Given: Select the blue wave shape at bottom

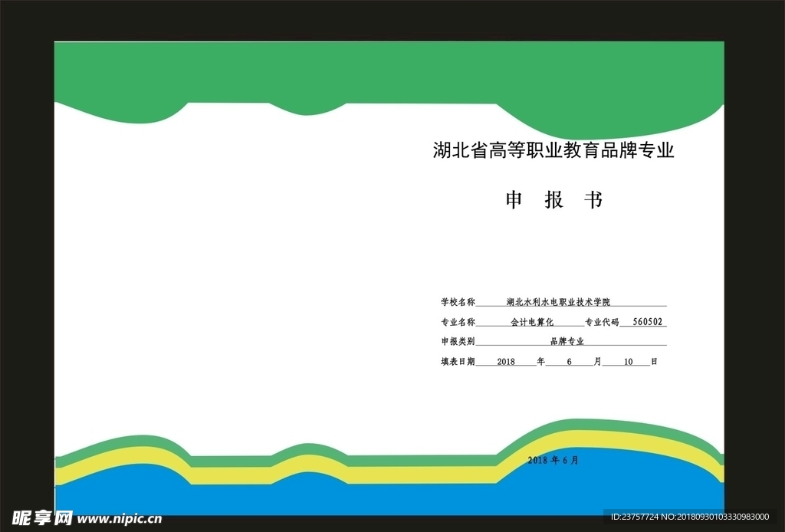Looking at the screenshot, I should [383, 498].
